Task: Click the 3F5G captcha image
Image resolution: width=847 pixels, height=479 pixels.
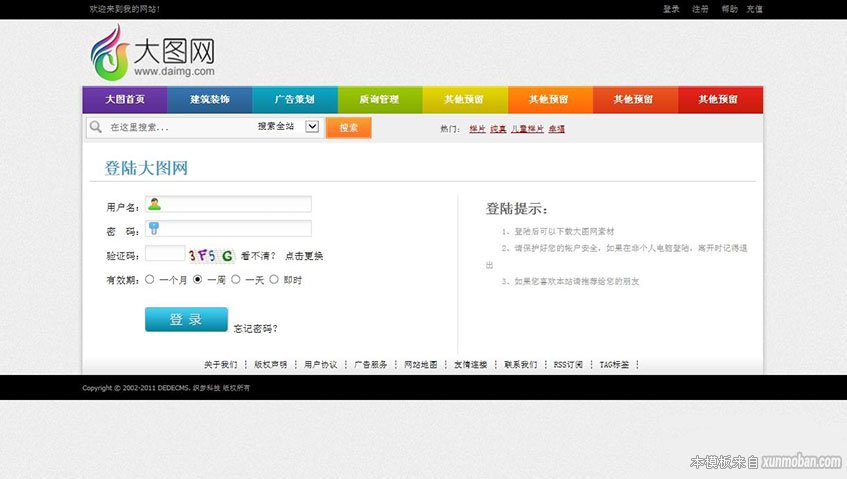Action: 211,255
